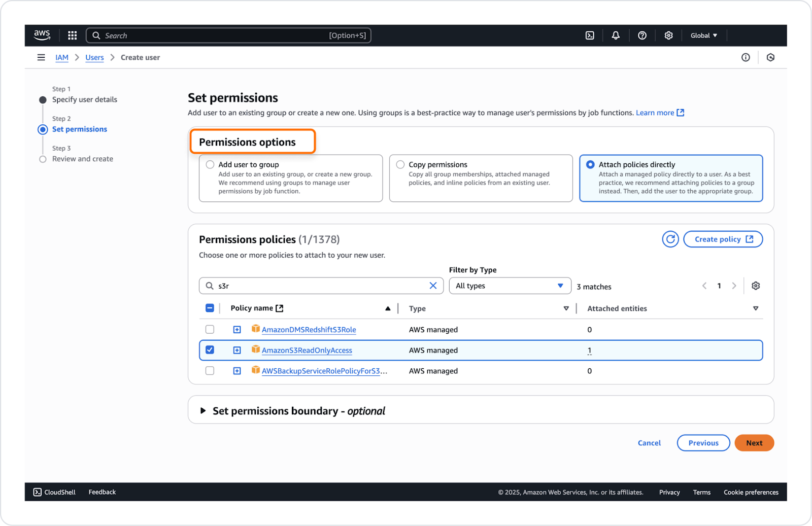Open AmazonS3ReadOnlyAccess policy link
This screenshot has width=812, height=526.
tap(307, 350)
